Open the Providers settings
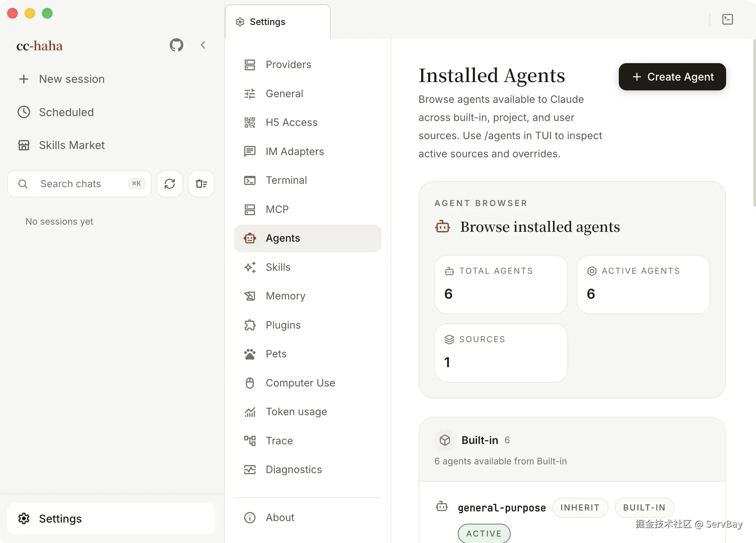Image resolution: width=756 pixels, height=543 pixels. click(308, 65)
